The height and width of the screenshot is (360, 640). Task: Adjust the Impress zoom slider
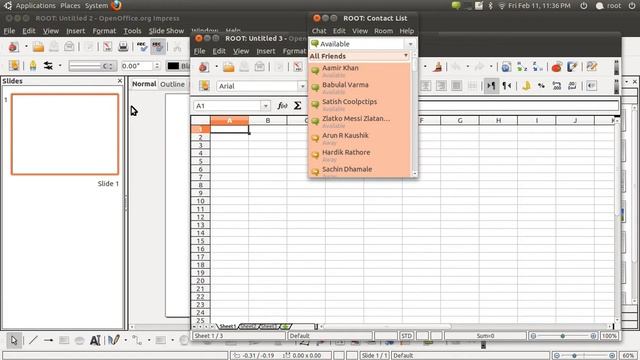584,355
